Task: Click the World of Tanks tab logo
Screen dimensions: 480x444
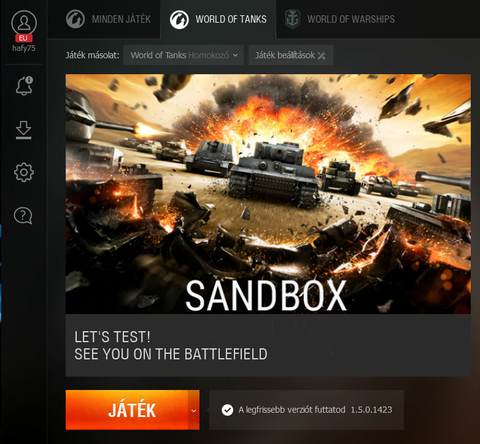Action: tap(179, 19)
